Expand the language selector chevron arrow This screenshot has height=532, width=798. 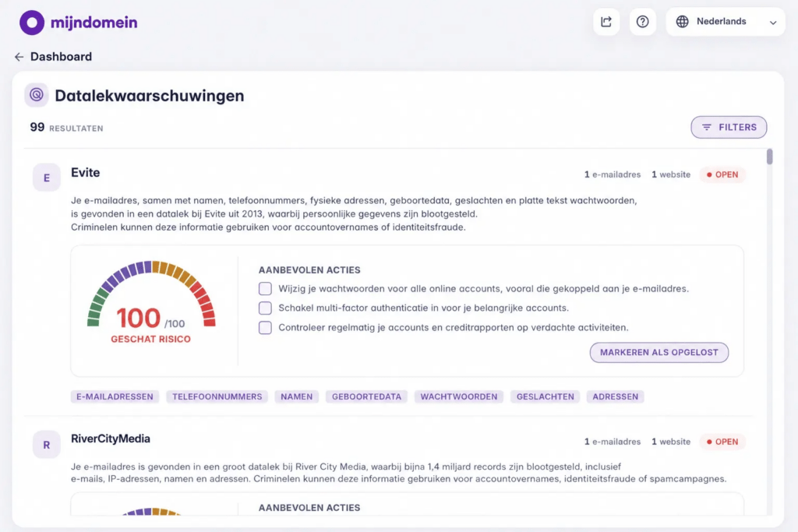click(x=772, y=23)
